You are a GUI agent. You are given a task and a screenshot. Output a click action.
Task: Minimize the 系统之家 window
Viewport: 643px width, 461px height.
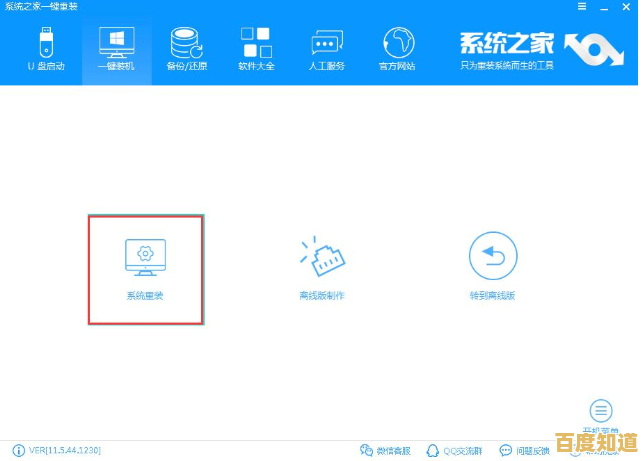point(604,7)
